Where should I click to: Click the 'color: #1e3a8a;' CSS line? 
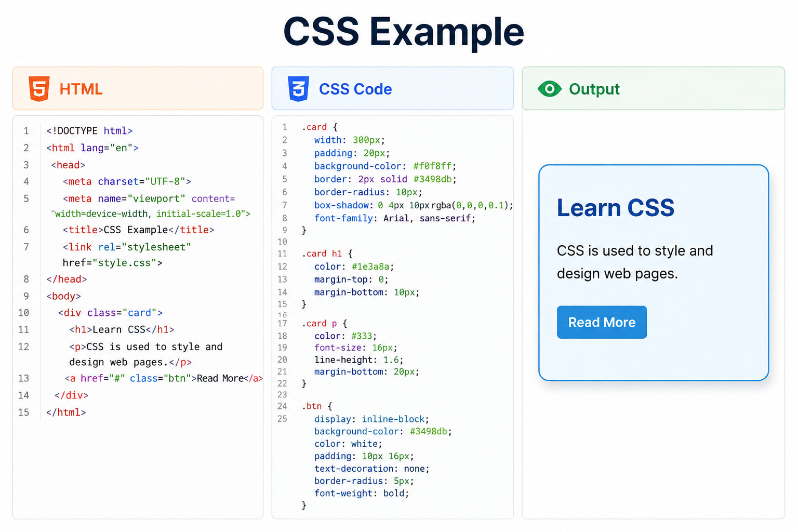click(x=354, y=267)
